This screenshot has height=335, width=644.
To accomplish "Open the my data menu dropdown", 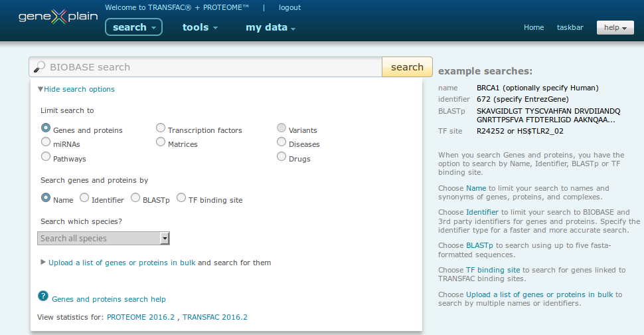I will [271, 27].
